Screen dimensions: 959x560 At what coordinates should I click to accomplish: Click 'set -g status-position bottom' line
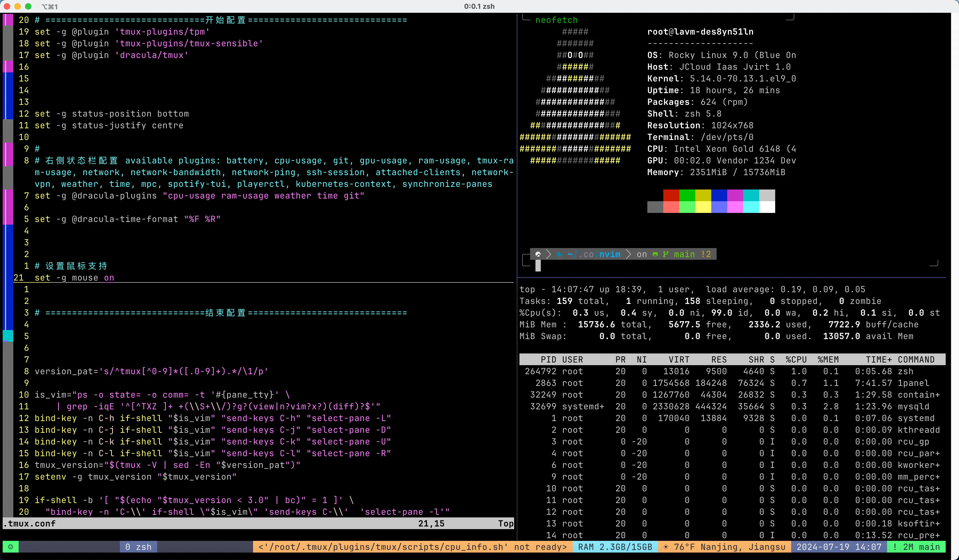click(112, 114)
